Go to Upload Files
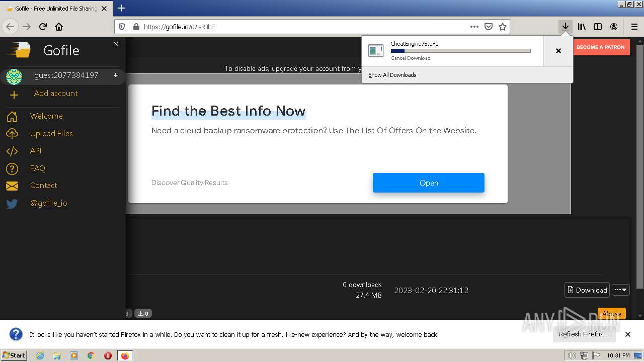644x362 pixels. coord(51,133)
